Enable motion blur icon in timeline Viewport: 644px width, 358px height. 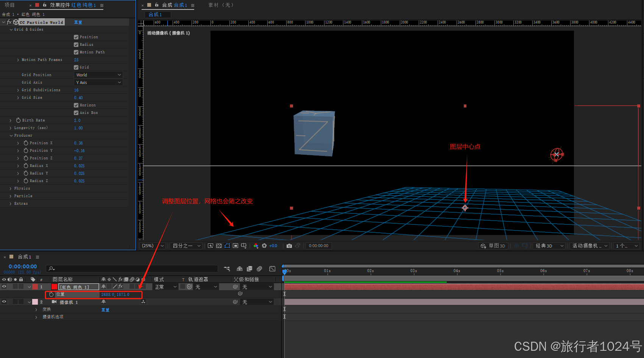coord(259,269)
